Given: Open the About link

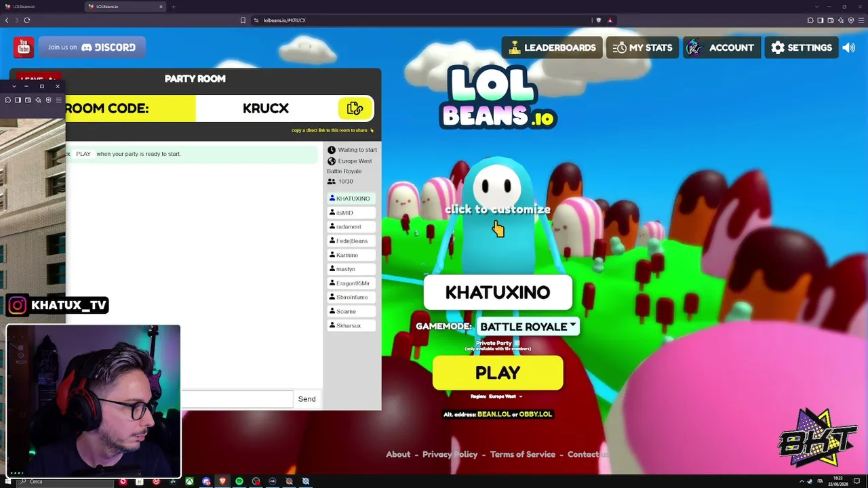Looking at the screenshot, I should 398,454.
